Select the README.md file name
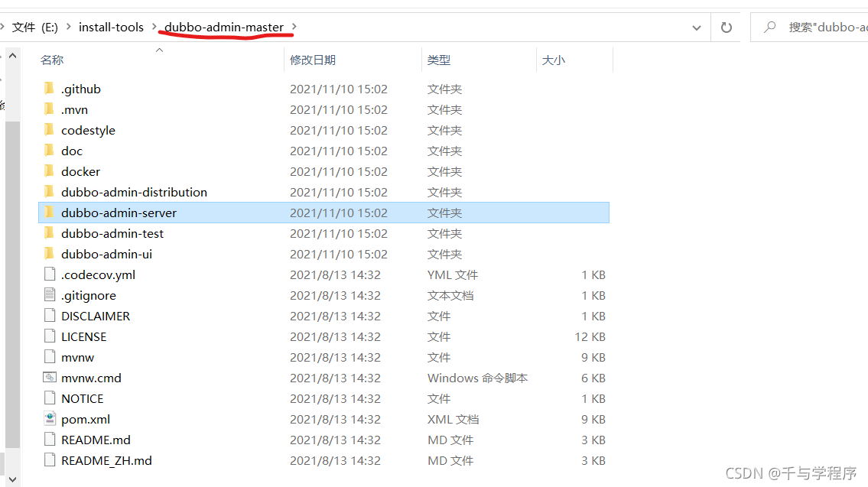The image size is (868, 487). click(96, 440)
